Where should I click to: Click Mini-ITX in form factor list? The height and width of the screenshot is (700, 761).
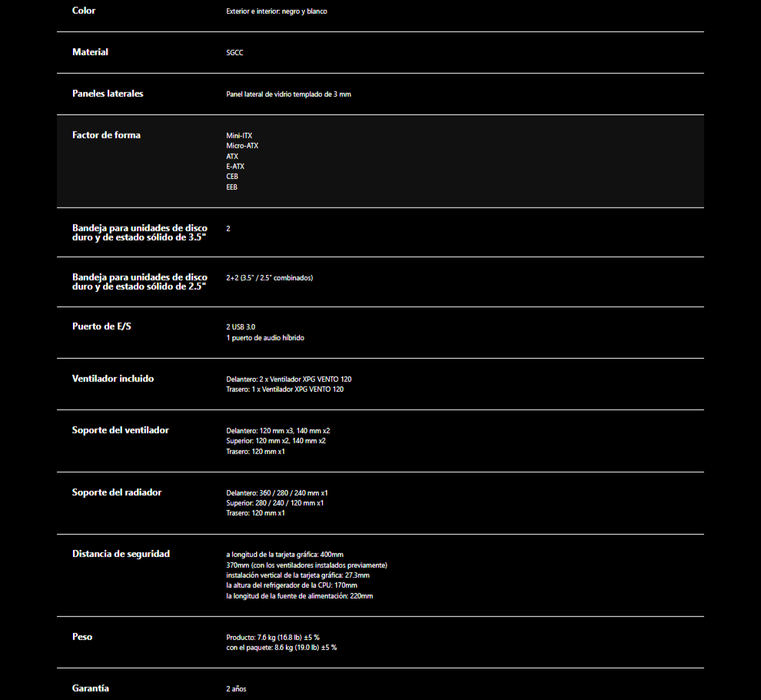(239, 136)
